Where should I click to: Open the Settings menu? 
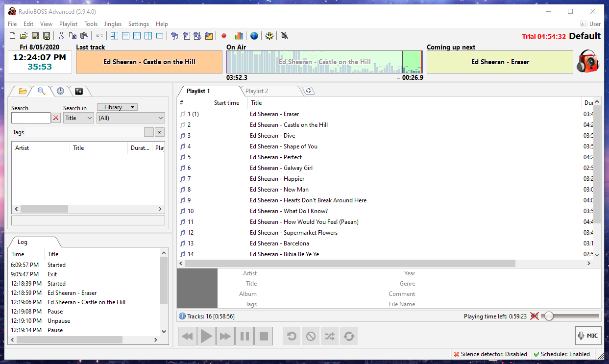[x=139, y=24]
